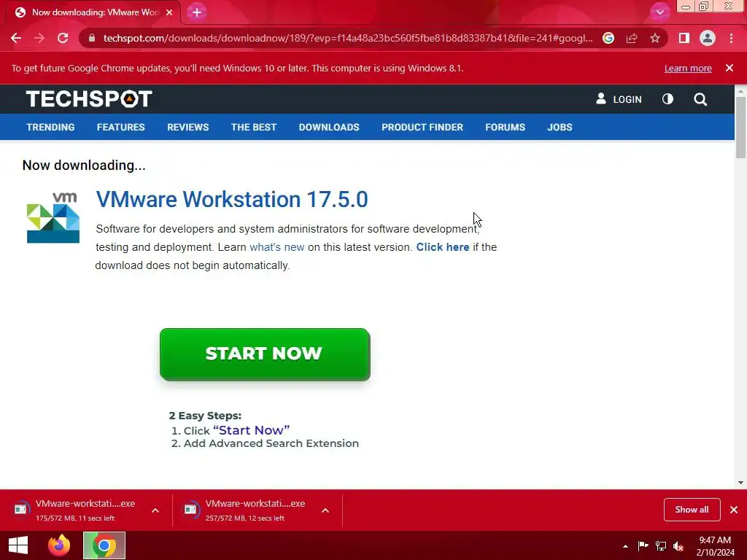Go back using the browser back arrow

16,38
